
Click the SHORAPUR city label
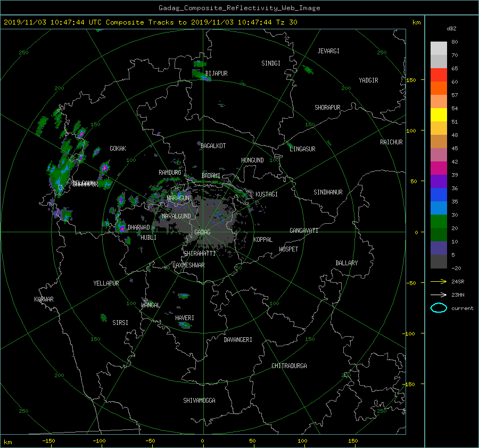[x=327, y=107]
